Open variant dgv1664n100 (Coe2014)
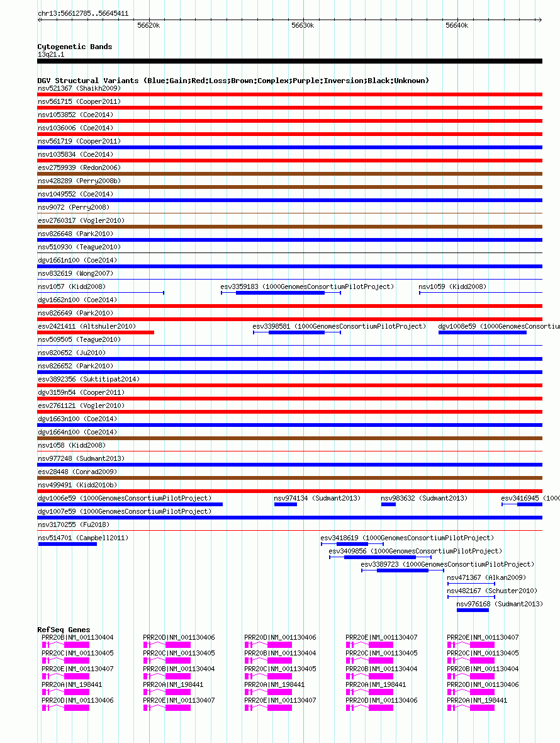Screen dimensions: 560x743 pyautogui.click(x=77, y=433)
